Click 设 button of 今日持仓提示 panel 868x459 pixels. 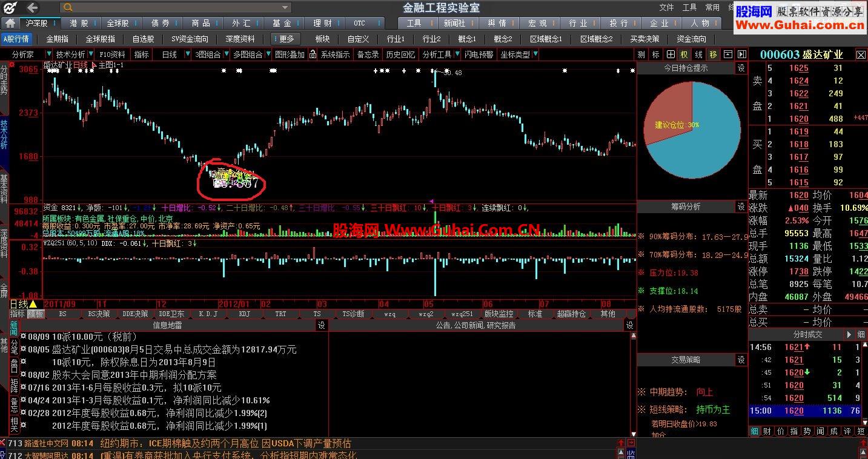(x=741, y=68)
